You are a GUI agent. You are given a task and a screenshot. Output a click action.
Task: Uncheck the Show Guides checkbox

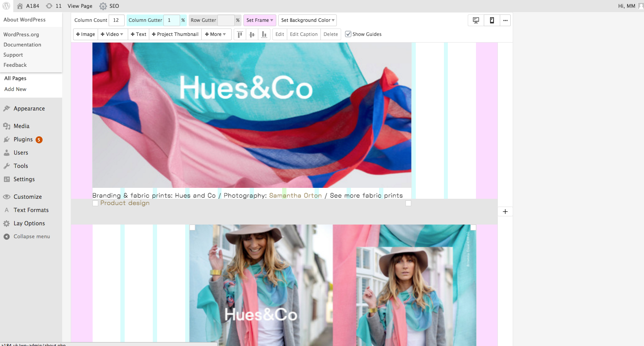click(x=348, y=34)
